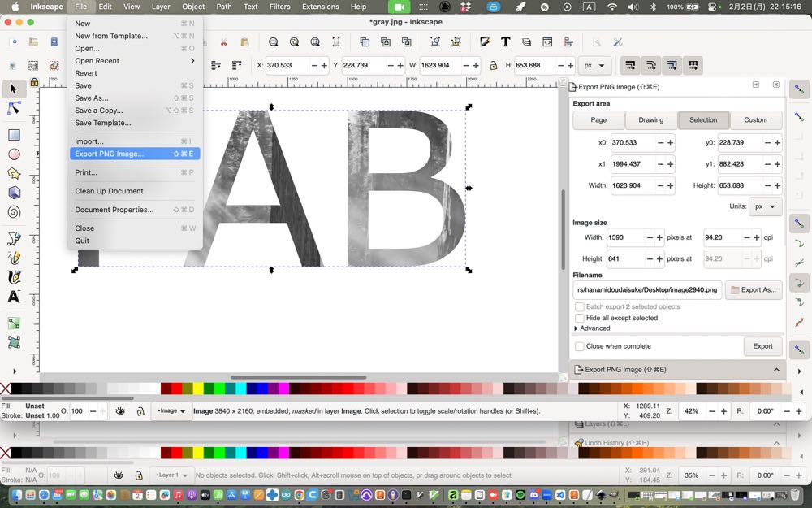
Task: Select the Star polygon tool
Action: 14,173
